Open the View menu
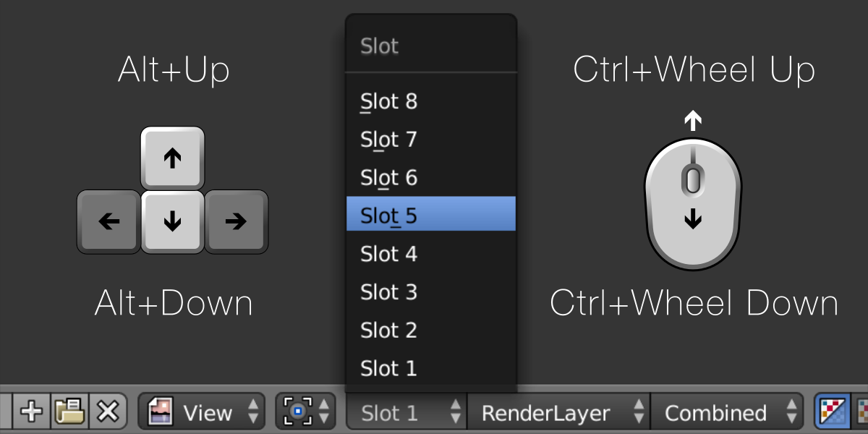 210,411
